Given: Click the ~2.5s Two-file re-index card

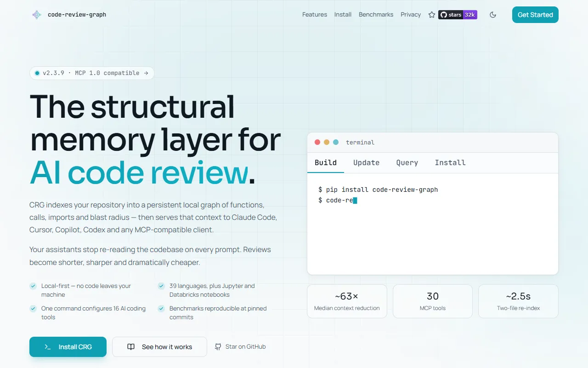Looking at the screenshot, I should click(x=518, y=301).
